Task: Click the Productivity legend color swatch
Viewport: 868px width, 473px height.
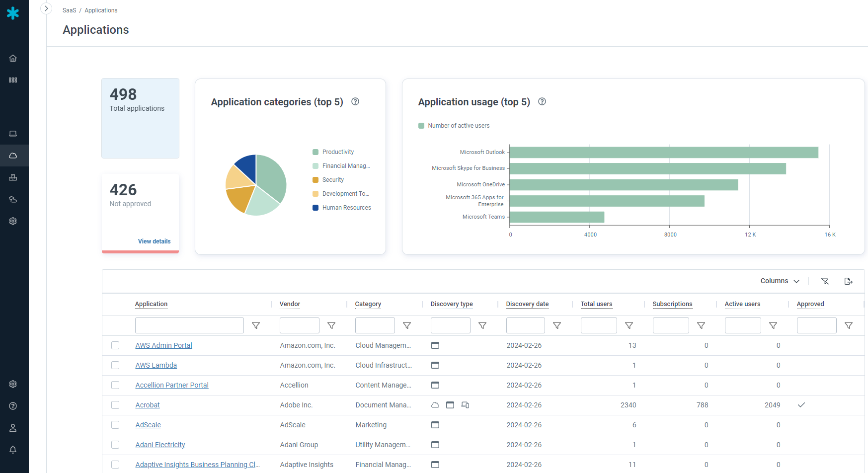Action: (316, 152)
